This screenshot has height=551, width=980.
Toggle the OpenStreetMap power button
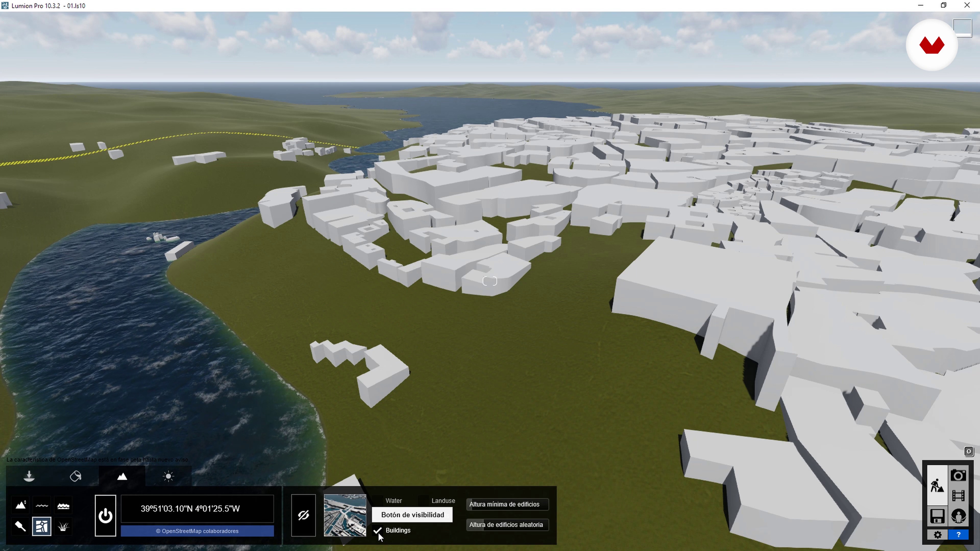pyautogui.click(x=105, y=516)
